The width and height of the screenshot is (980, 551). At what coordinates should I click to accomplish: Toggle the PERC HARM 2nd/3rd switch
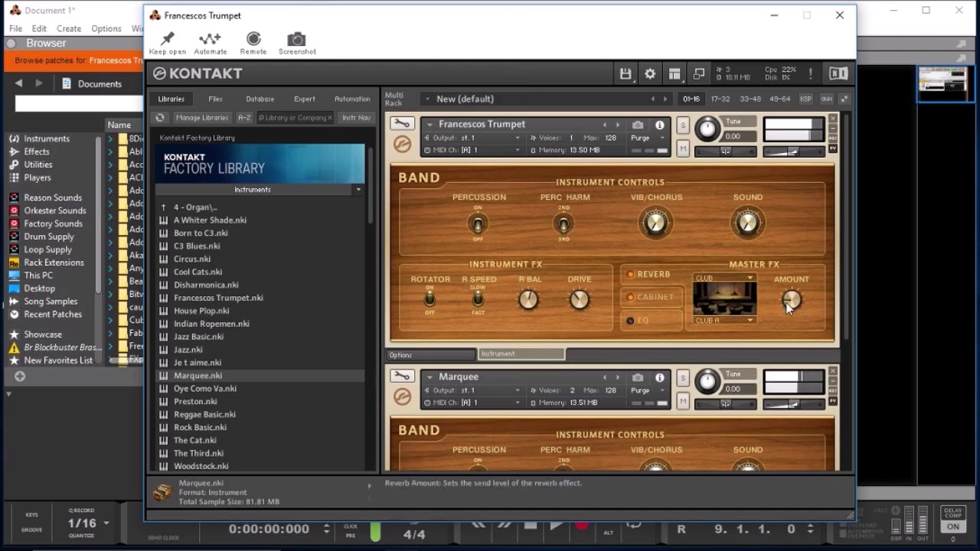pos(564,224)
